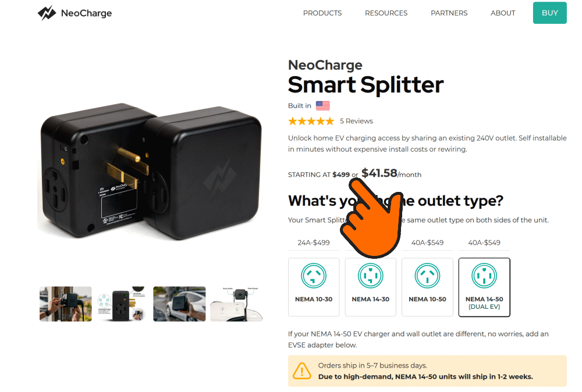Screen dimensions: 582x392
Task: Open the 5 Reviews link
Action: [356, 122]
